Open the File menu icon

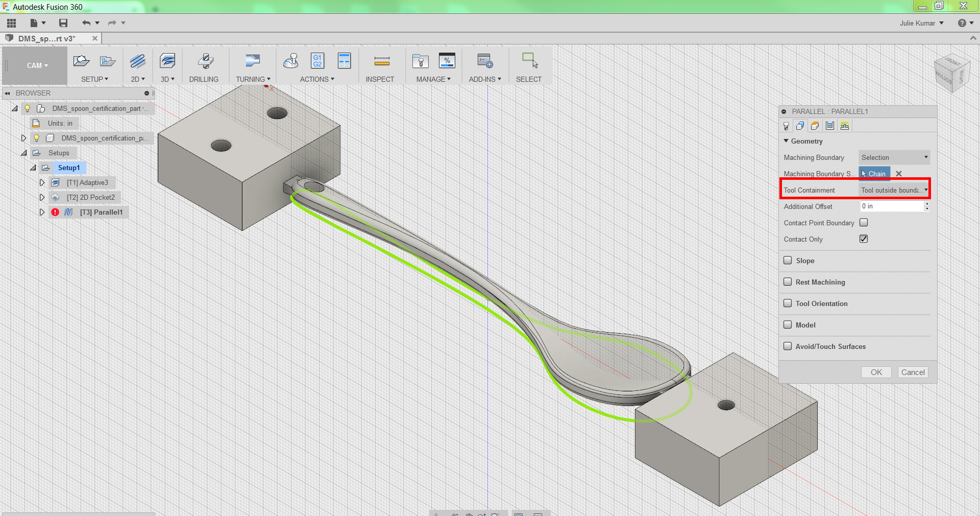tap(37, 23)
